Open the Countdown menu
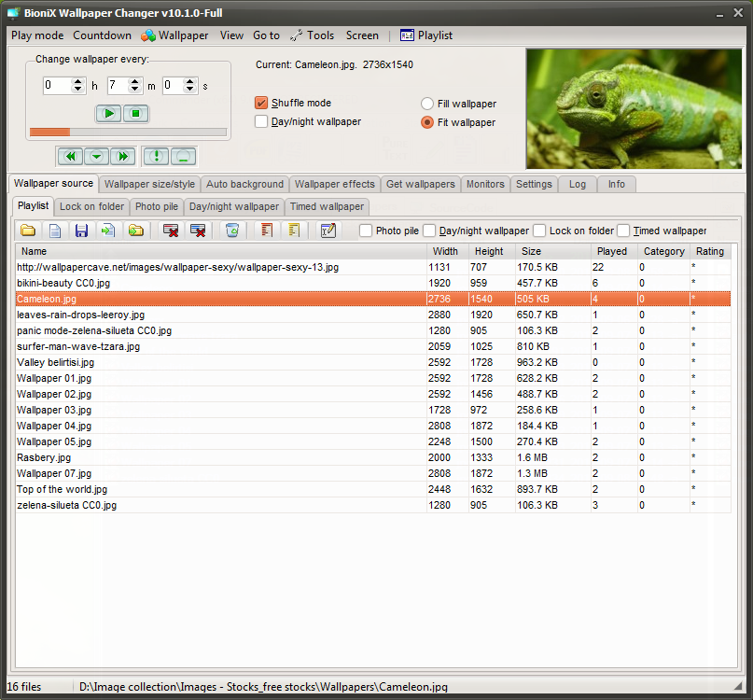Image resolution: width=753 pixels, height=700 pixels. (x=103, y=35)
